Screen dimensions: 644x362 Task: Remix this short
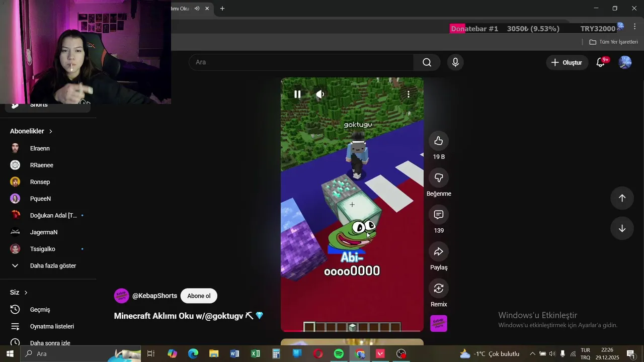(439, 288)
